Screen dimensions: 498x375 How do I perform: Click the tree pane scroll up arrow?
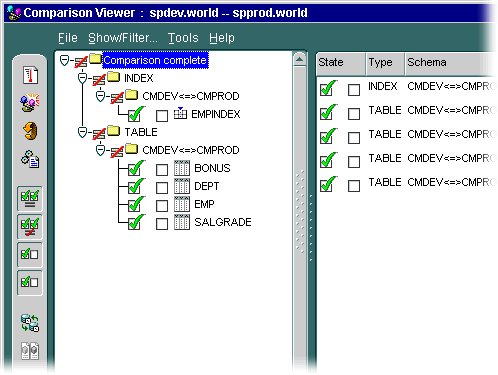pos(300,60)
